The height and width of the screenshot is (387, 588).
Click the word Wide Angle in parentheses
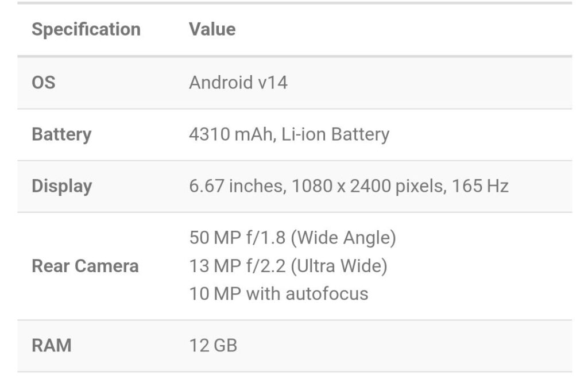[343, 238]
